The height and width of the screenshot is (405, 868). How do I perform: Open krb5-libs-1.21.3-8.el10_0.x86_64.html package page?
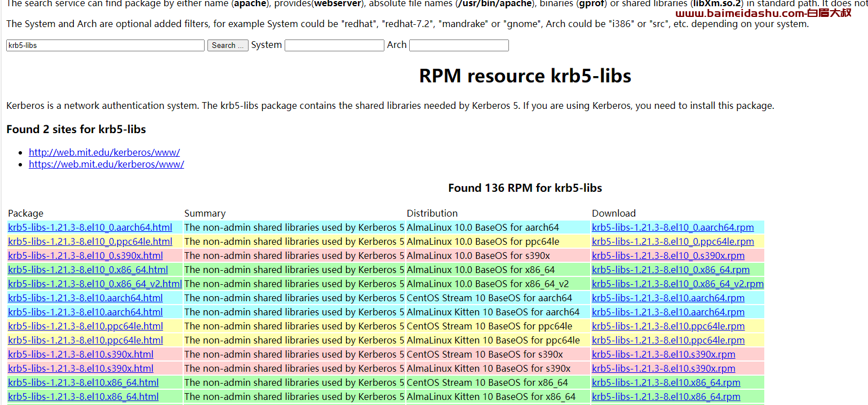point(88,270)
